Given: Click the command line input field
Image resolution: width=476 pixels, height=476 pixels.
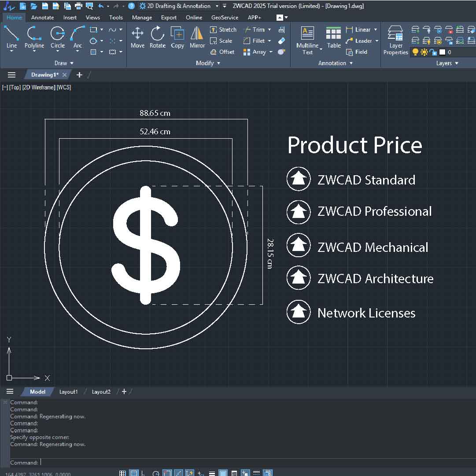Looking at the screenshot, I should [243, 462].
